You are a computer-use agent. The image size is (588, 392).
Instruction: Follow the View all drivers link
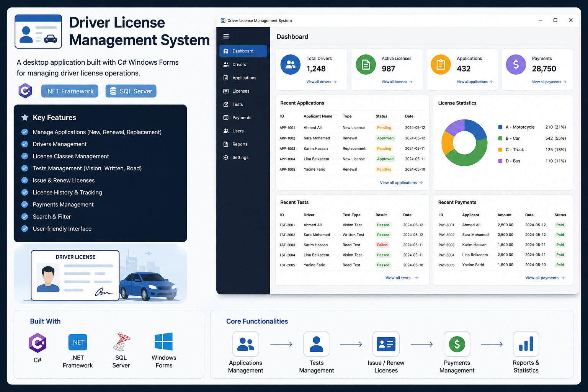[x=322, y=82]
